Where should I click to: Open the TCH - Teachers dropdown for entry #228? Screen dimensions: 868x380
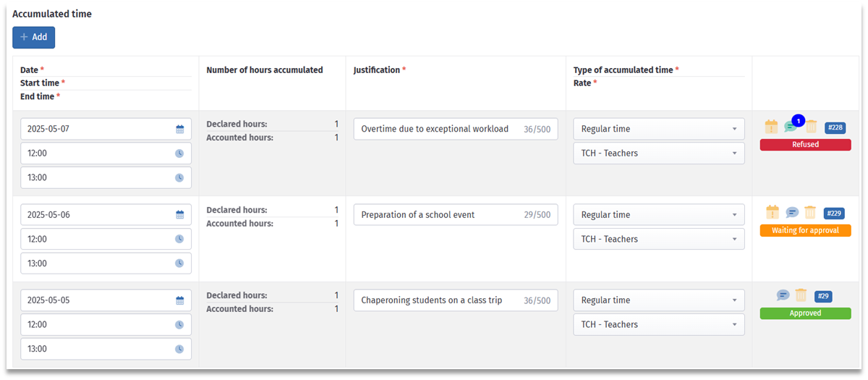coord(658,153)
